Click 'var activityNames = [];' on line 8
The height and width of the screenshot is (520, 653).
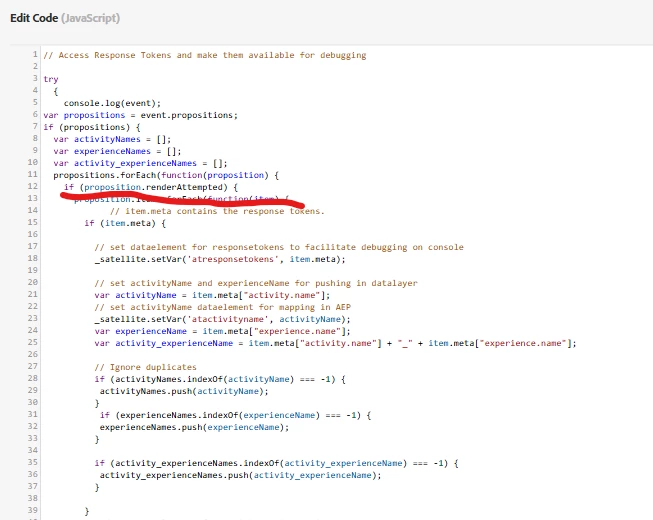[x=112, y=139]
